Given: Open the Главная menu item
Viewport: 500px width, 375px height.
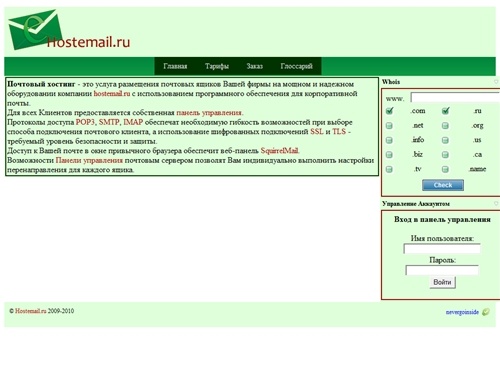Looking at the screenshot, I should [x=175, y=66].
